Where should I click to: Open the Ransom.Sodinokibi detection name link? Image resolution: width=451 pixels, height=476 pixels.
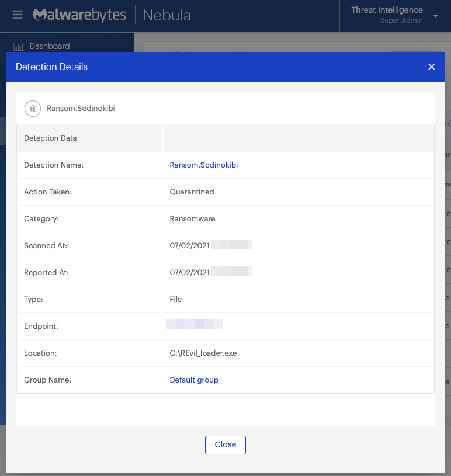click(x=203, y=165)
